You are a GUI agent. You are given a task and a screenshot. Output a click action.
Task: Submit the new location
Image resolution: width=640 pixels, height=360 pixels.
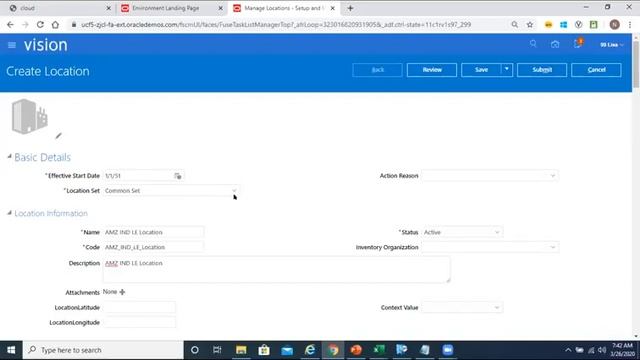click(542, 70)
